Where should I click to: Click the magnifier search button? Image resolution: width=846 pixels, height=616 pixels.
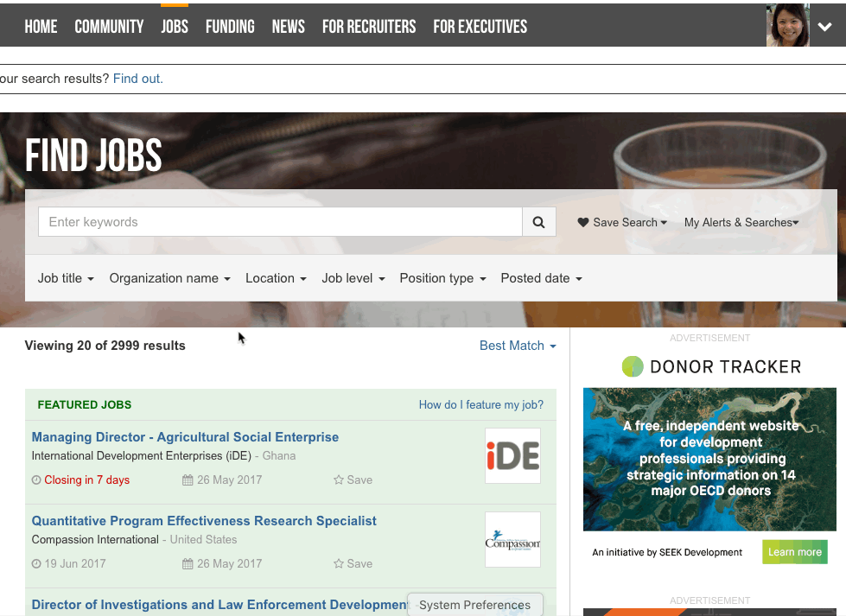pyautogui.click(x=538, y=222)
